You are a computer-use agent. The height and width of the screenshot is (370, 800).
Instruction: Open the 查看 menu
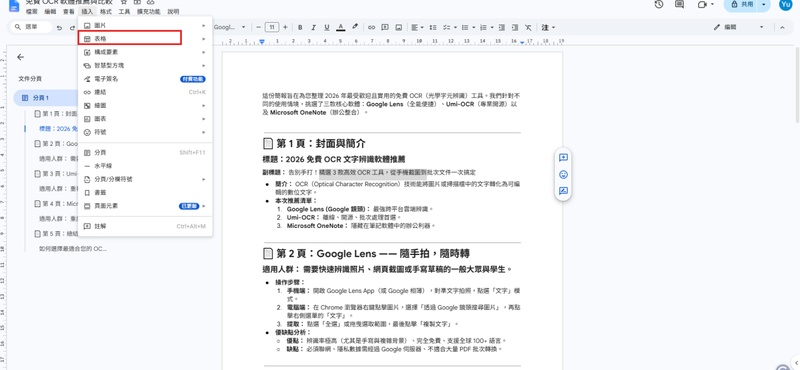(69, 11)
